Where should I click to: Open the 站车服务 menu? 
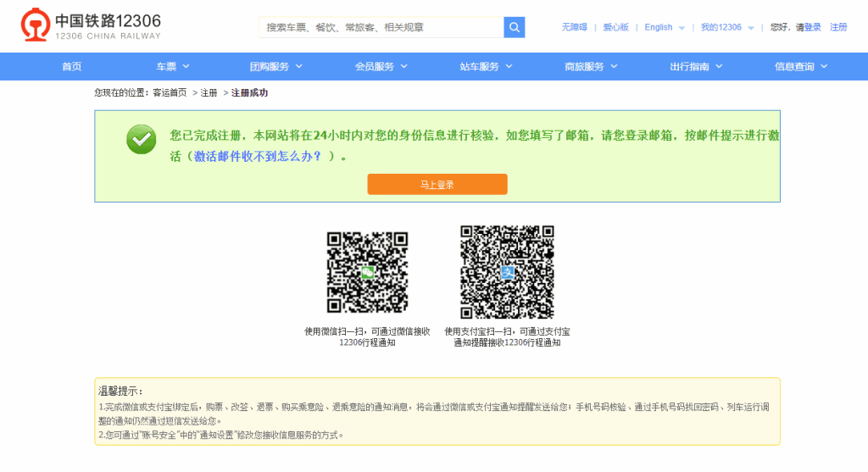click(486, 66)
